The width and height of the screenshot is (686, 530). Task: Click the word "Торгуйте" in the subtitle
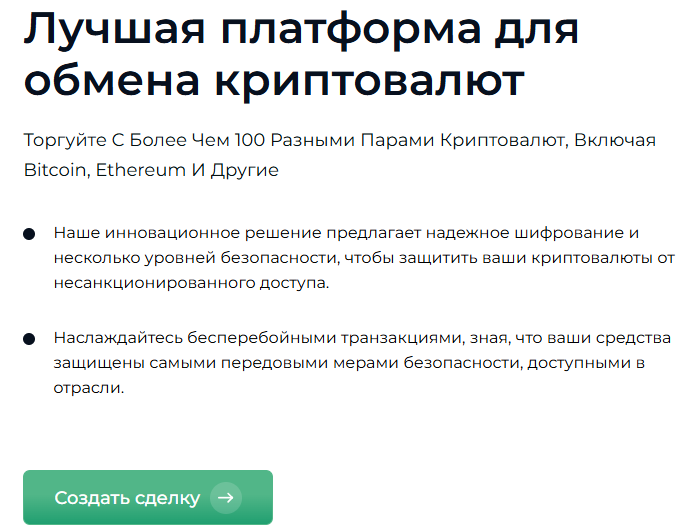[x=65, y=140]
